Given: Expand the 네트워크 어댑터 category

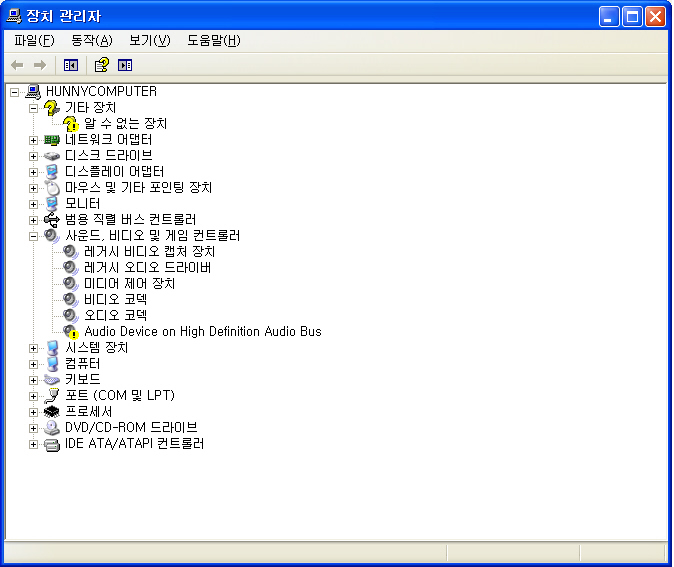Looking at the screenshot, I should click(33, 141).
